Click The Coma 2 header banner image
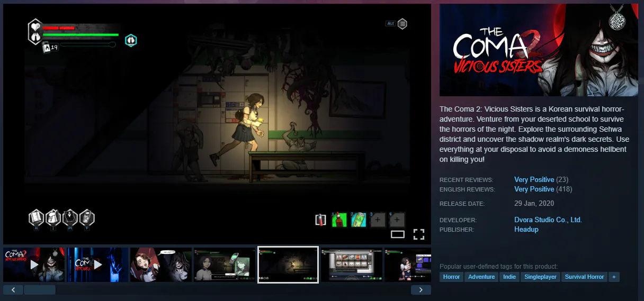Screen dimensions: 644x301 click(539, 50)
